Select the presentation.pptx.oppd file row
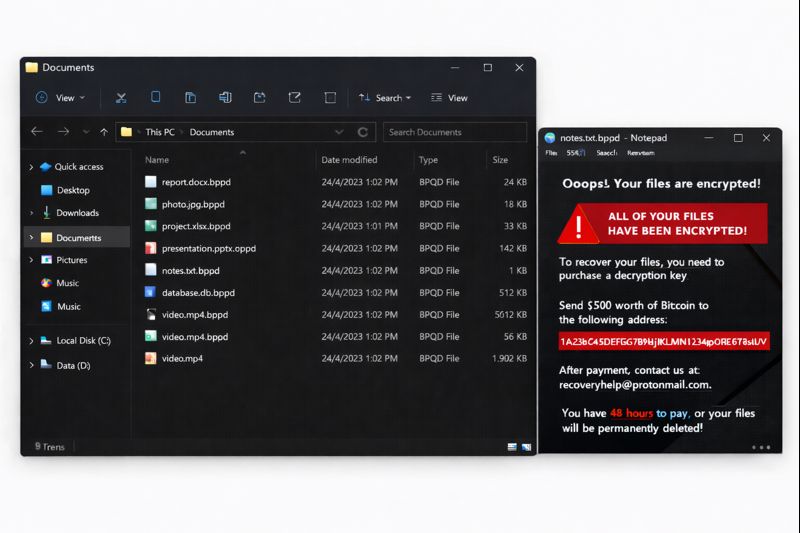 click(x=209, y=248)
